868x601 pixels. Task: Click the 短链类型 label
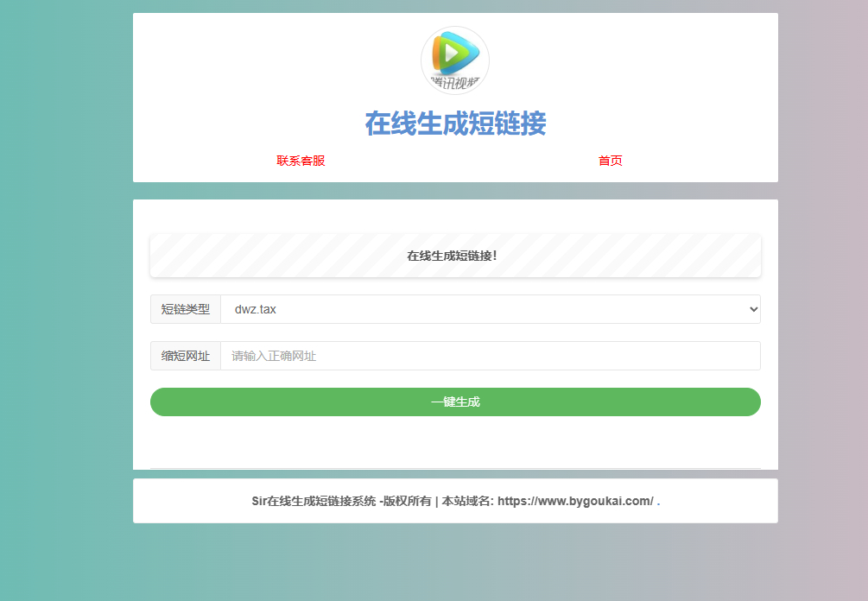point(186,309)
